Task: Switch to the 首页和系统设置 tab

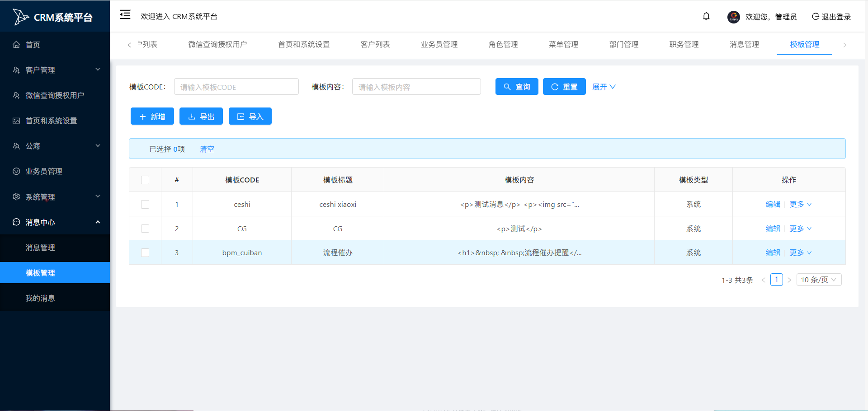Action: (x=304, y=44)
